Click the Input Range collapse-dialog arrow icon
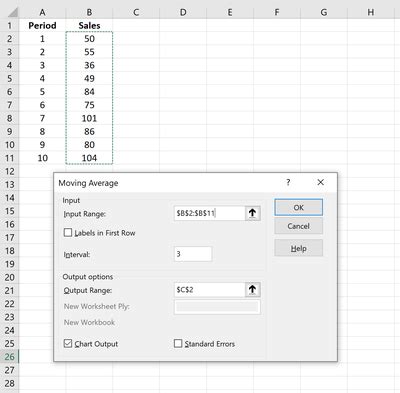Screen dimensions: 400x393 tap(252, 213)
